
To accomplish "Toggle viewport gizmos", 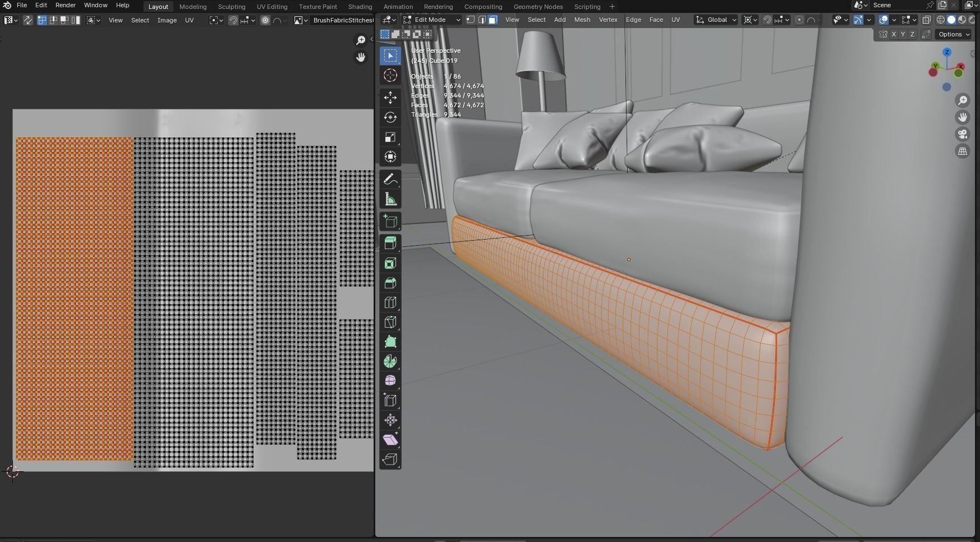I will point(858,20).
